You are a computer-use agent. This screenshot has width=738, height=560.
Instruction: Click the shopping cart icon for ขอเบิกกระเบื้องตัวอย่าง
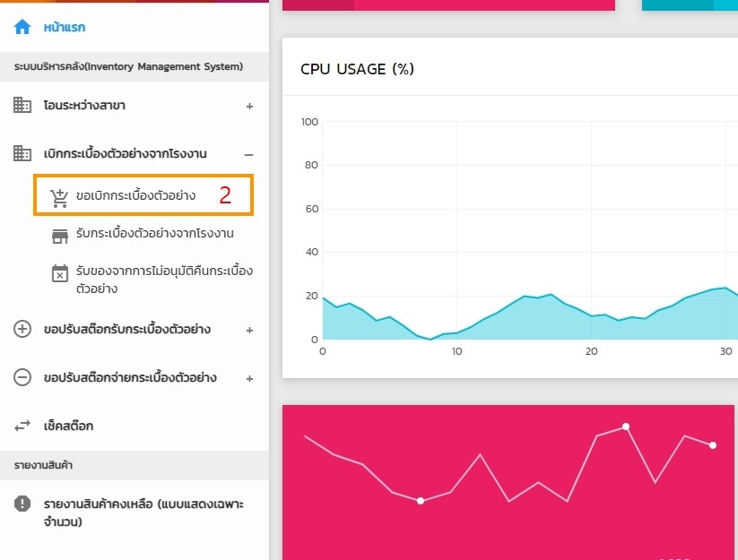tap(60, 198)
